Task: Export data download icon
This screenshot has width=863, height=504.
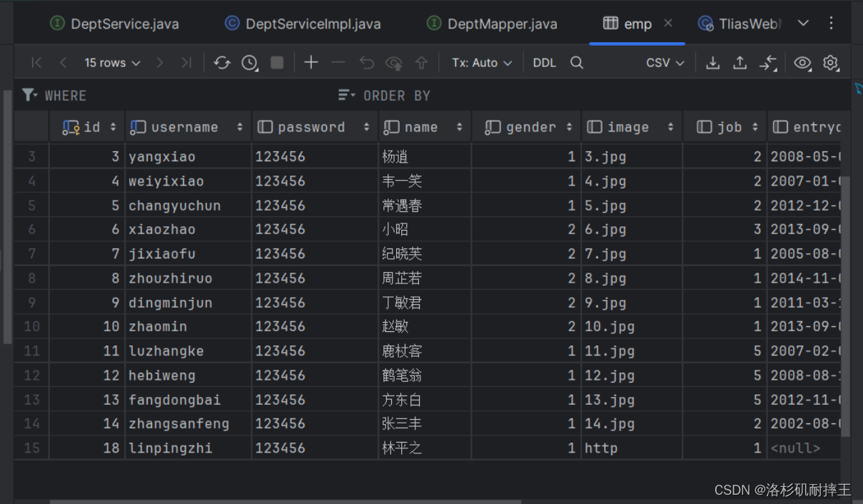Action: coord(712,63)
